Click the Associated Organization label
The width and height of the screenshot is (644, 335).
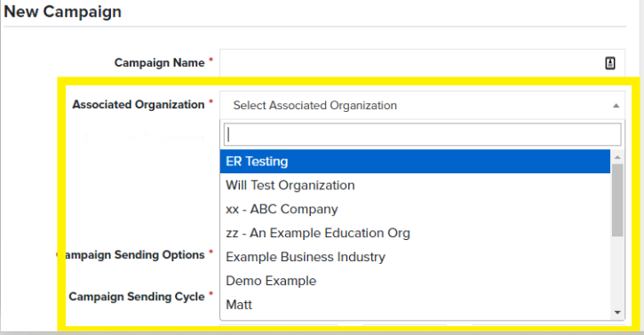[139, 104]
